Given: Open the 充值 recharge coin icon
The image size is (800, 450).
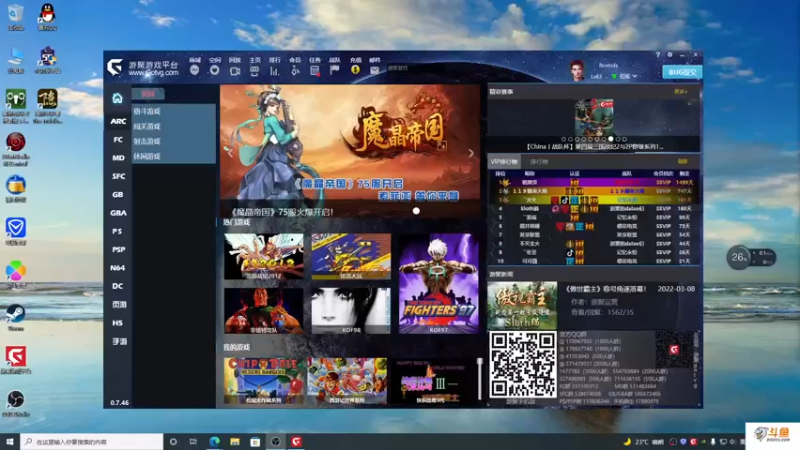Looking at the screenshot, I should pos(355,70).
